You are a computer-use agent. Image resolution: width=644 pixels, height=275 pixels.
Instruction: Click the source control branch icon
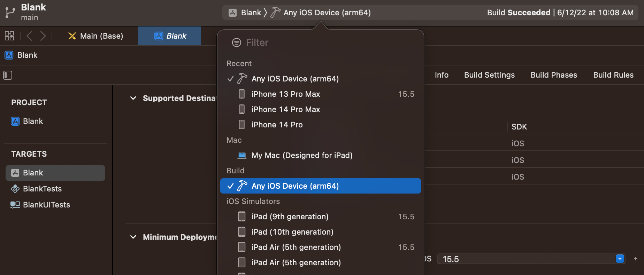click(10, 13)
